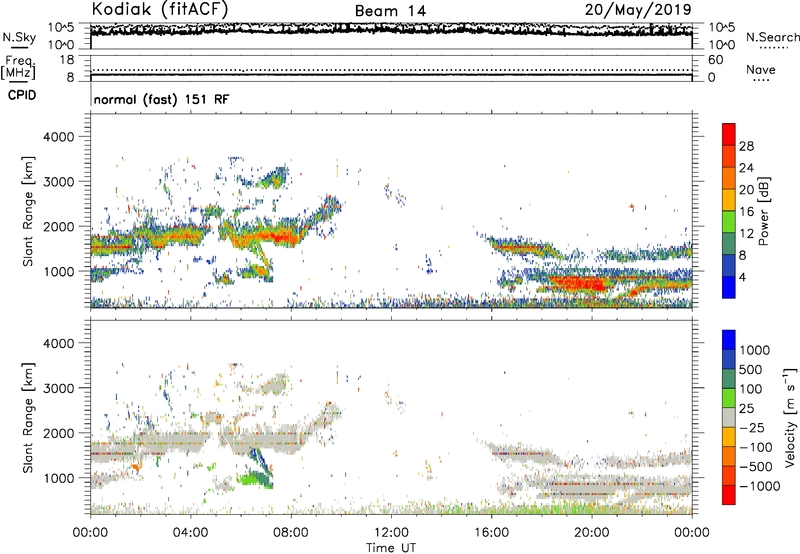Image resolution: width=800 pixels, height=554 pixels.
Task: Click the "CPID" row label
Action: pyautogui.click(x=22, y=95)
